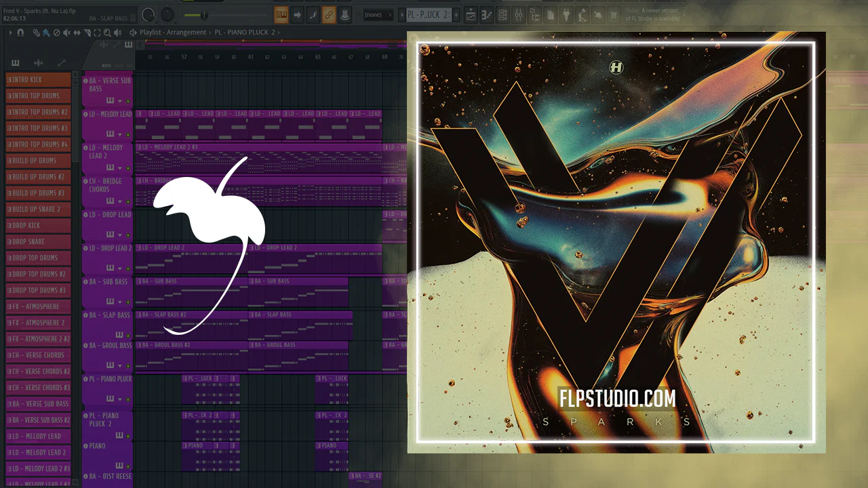Select the playlist Paint brush tool
Screen dimensions: 868x488
(x=46, y=33)
